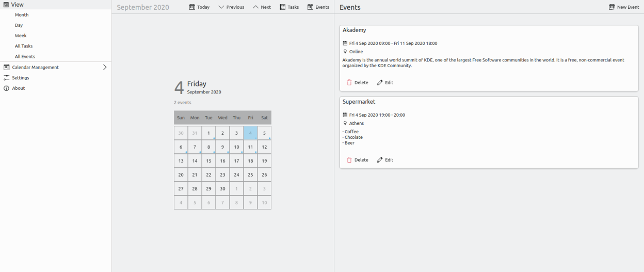
Task: Show All Tasks in the sidebar
Action: point(24,46)
